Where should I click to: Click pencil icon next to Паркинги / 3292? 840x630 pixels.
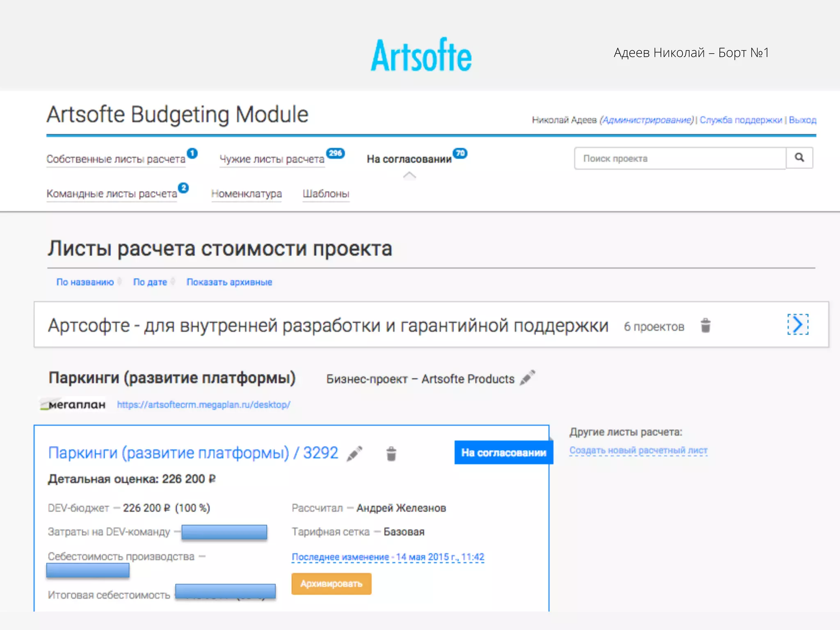(x=354, y=454)
